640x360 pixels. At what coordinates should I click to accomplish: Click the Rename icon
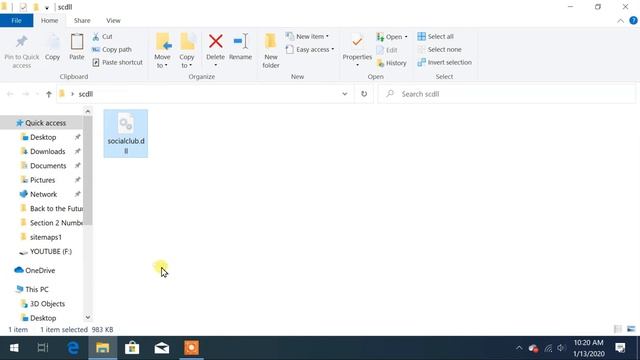pos(240,41)
